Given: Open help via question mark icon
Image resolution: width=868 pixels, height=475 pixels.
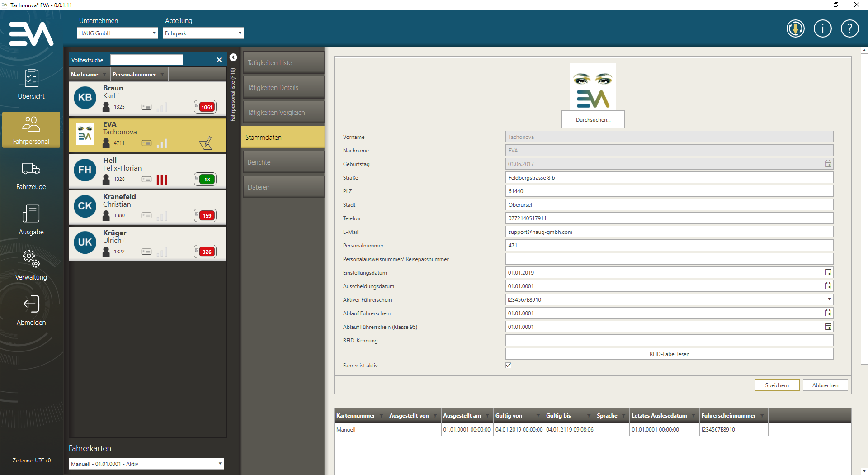Looking at the screenshot, I should click(x=849, y=29).
